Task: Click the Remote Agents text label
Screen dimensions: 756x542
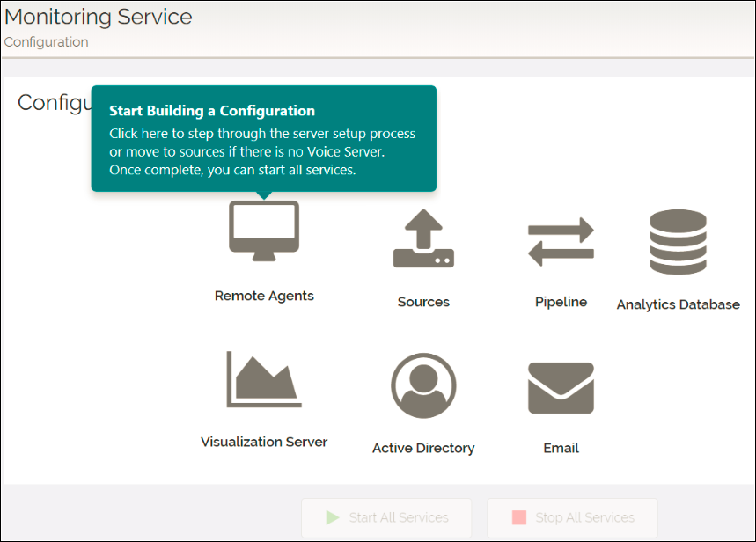Action: (x=264, y=296)
